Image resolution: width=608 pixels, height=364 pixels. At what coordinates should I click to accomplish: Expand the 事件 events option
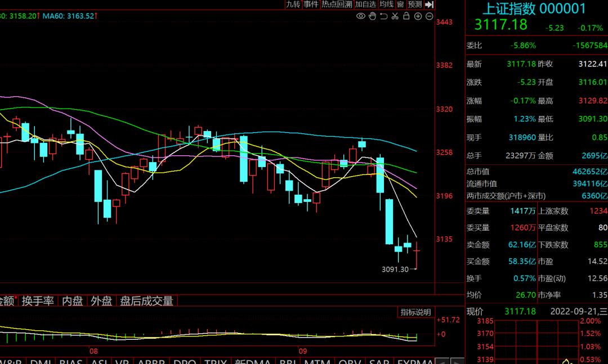pos(311,5)
